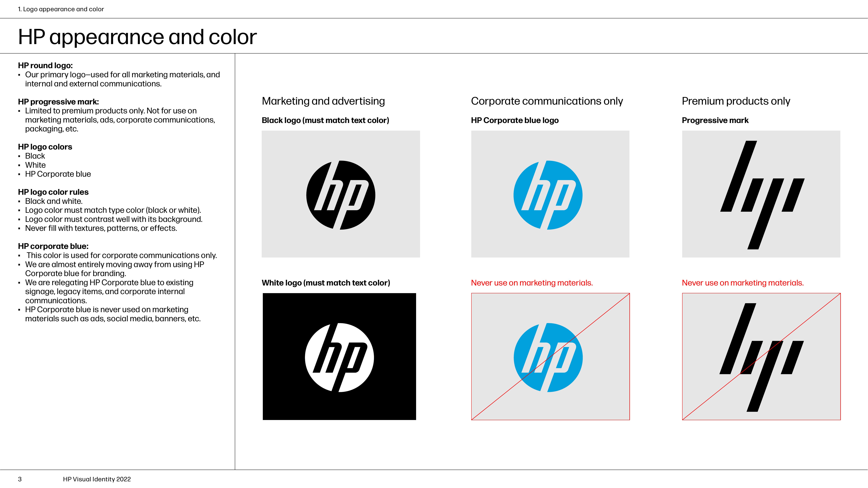Click the page title 'HP appearance and color'
This screenshot has height=488, width=868.
coord(137,37)
